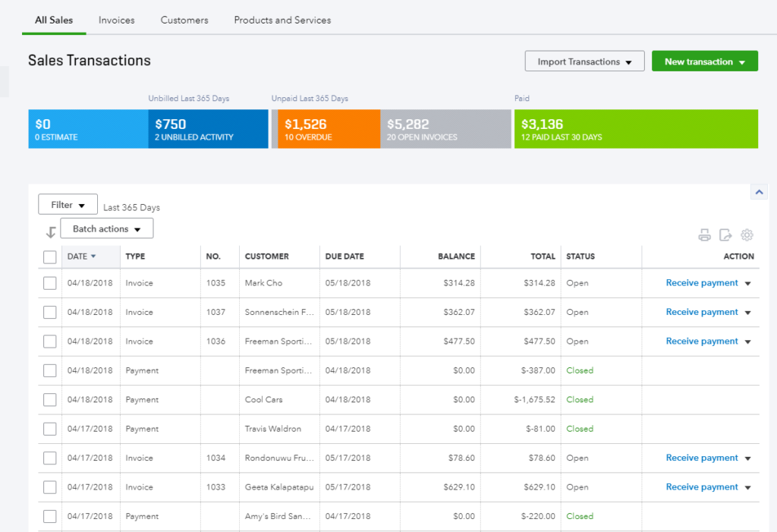777x532 pixels.
Task: Open the table settings gear icon
Action: point(747,235)
